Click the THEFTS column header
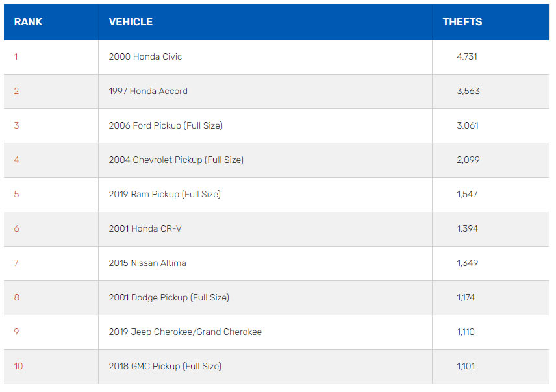The image size is (556, 392). pyautogui.click(x=462, y=22)
